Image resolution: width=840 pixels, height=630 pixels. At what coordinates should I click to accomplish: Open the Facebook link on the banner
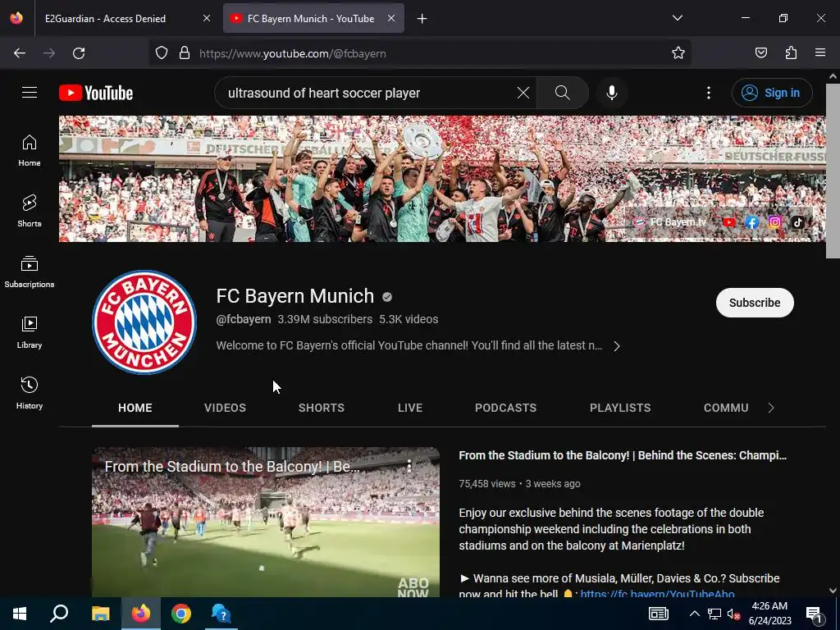(752, 221)
